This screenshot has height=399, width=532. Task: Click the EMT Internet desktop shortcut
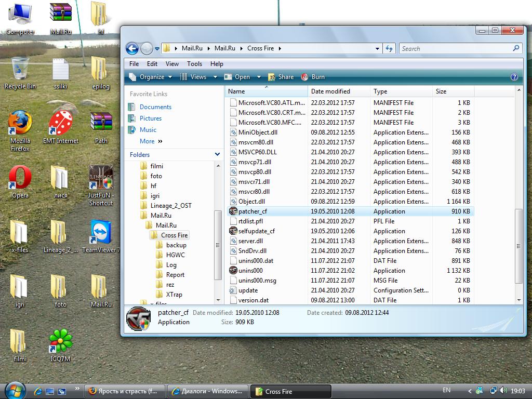click(x=61, y=127)
